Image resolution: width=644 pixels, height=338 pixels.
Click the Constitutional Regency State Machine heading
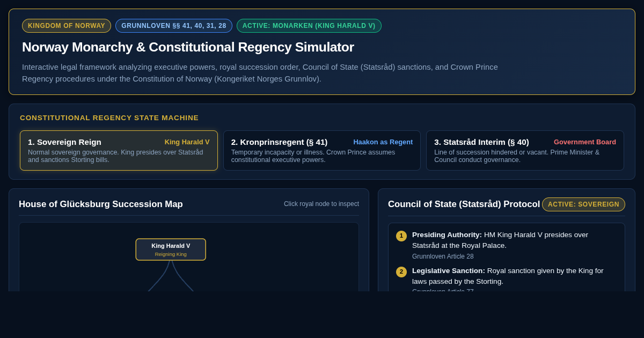pyautogui.click(x=109, y=118)
